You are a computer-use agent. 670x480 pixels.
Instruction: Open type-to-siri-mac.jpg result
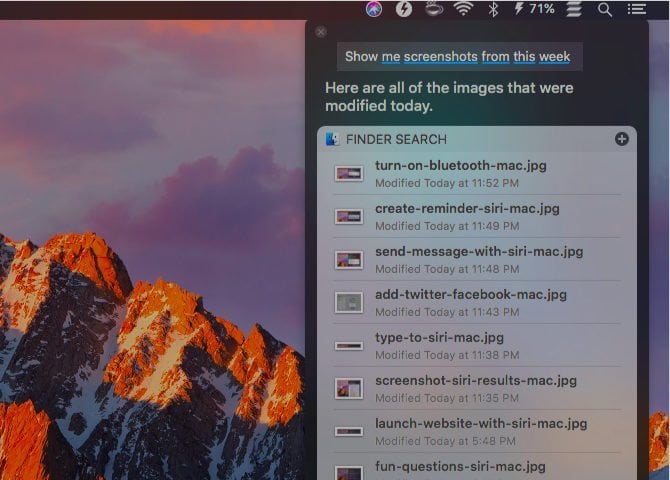coord(439,338)
